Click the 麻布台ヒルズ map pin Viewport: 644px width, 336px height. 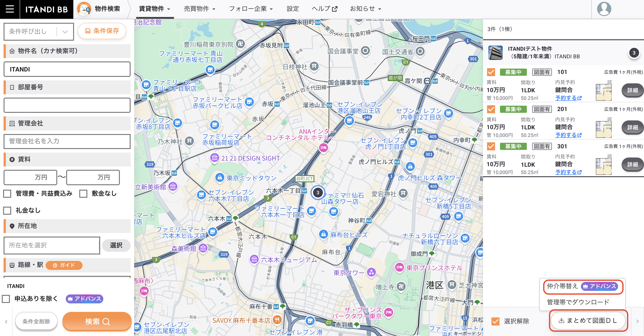tap(323, 234)
